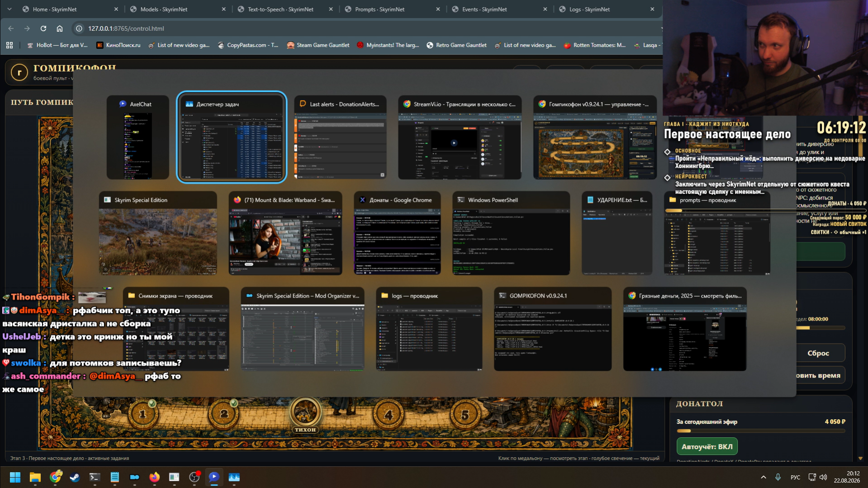Click the browser address bar URL
The height and width of the screenshot is (488, 868).
126,28
